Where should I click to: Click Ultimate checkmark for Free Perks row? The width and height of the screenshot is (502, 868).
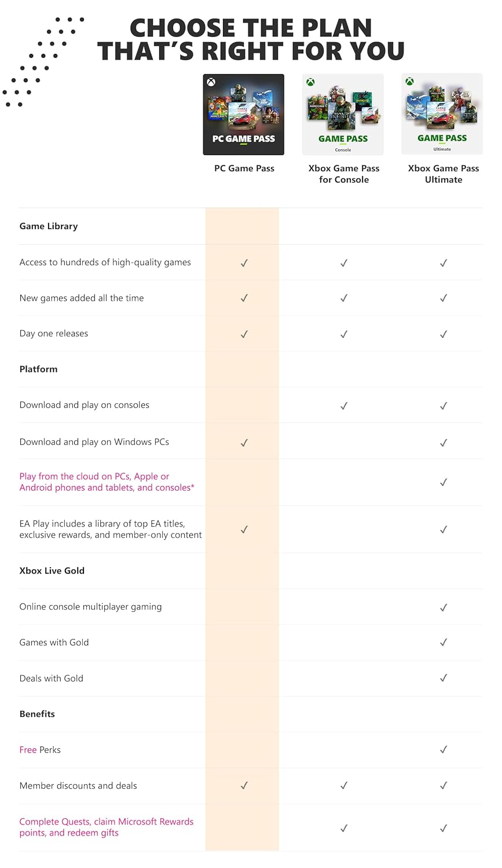(x=444, y=750)
